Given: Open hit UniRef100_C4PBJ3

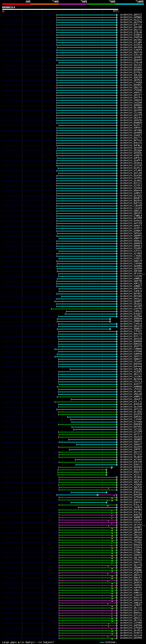Looking at the screenshot, I should 131,311.
